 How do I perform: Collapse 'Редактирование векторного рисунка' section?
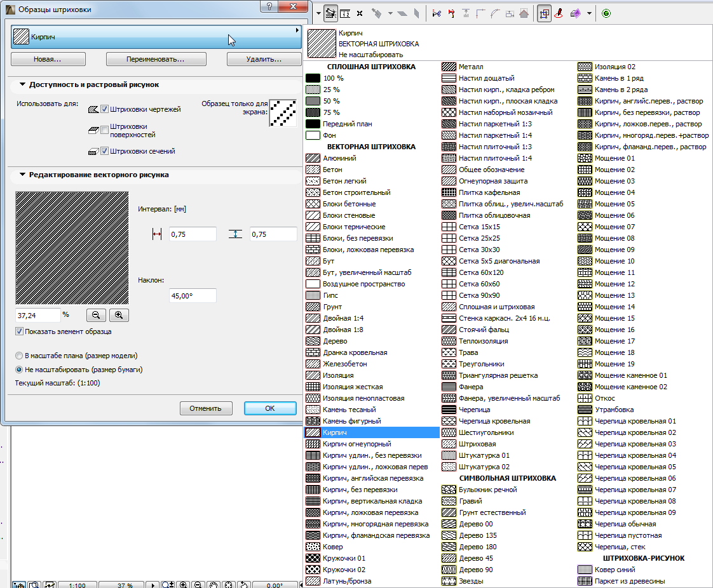tap(22, 175)
